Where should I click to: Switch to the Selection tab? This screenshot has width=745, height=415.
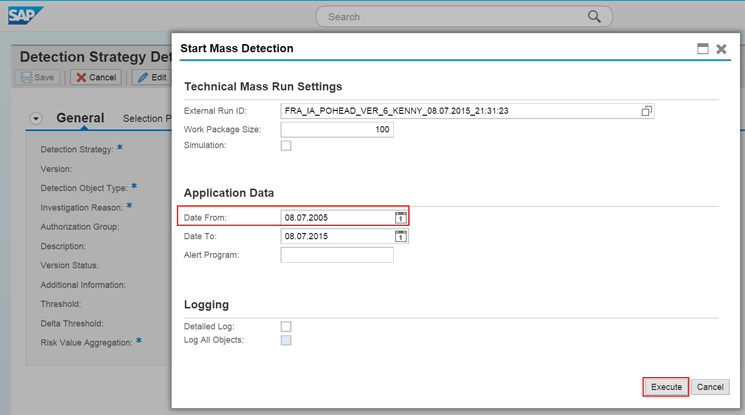pos(147,118)
